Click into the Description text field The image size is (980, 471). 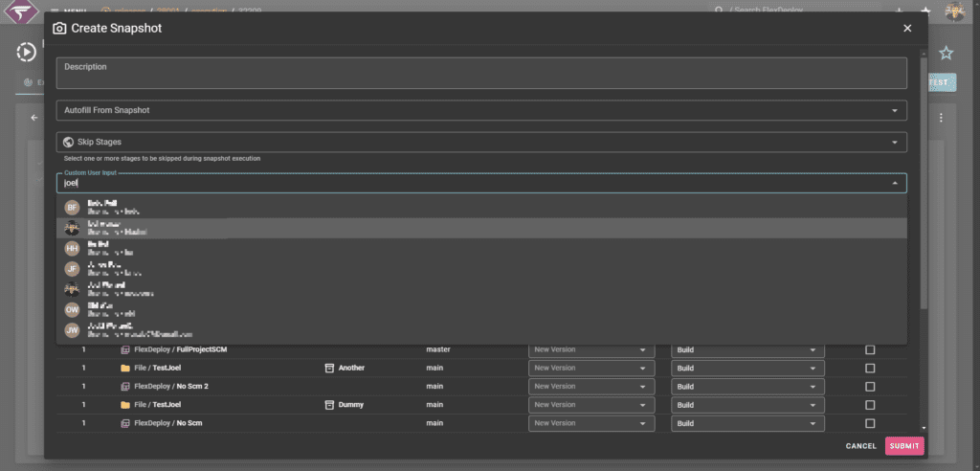click(481, 73)
